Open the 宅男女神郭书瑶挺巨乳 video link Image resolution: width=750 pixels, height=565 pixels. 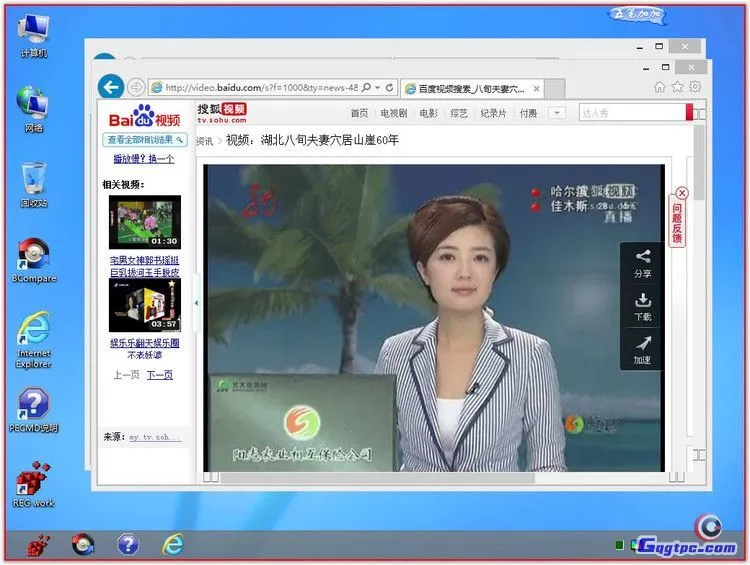coord(144,266)
